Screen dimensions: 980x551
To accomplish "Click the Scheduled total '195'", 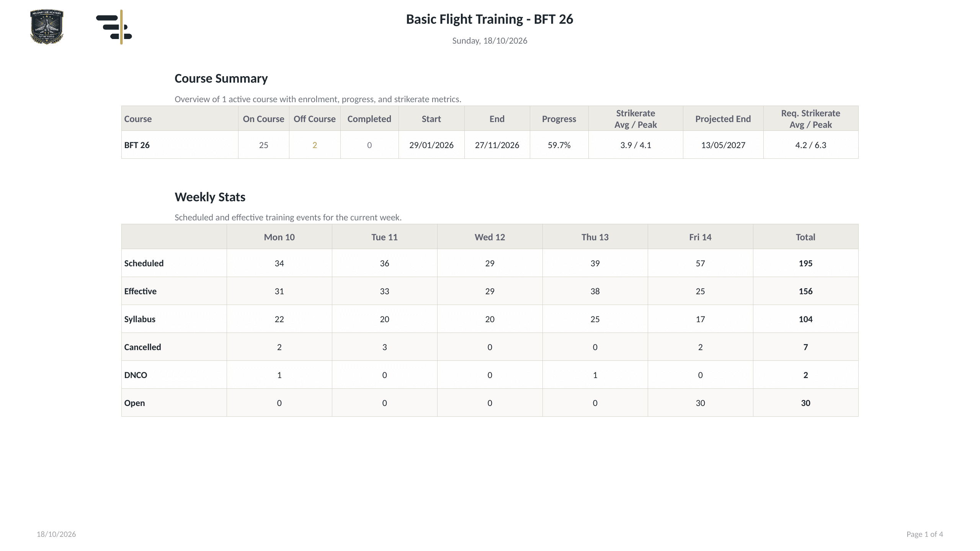I will coord(806,263).
